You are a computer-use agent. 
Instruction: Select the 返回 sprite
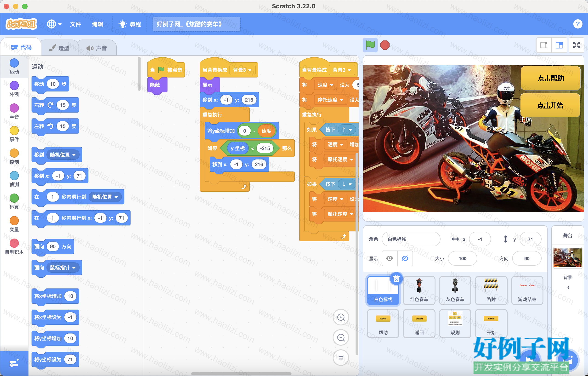click(x=419, y=323)
